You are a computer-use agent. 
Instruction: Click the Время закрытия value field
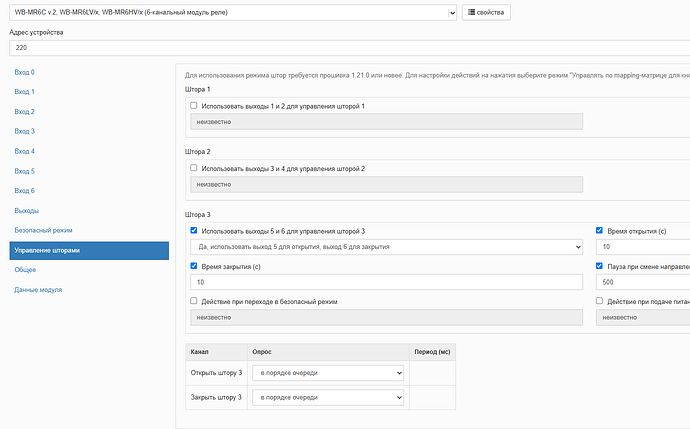coord(386,283)
